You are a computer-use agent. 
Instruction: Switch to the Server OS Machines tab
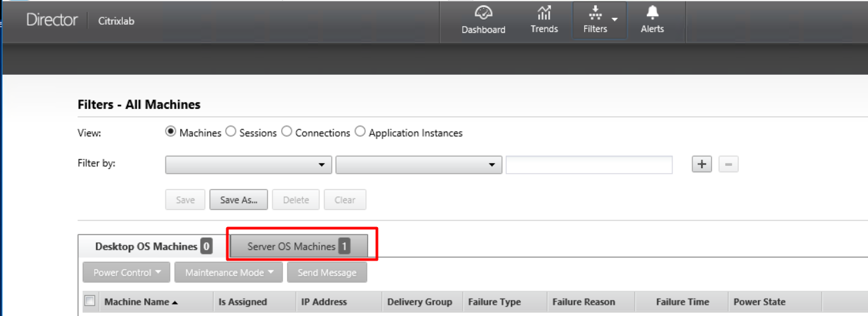298,247
